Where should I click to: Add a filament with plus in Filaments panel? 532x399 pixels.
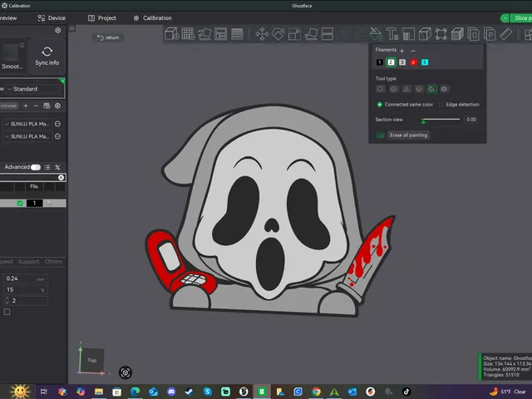(401, 51)
